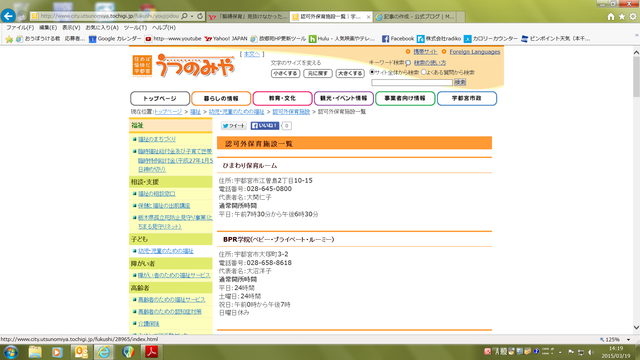
Task: Open the Favorites star icon at top right
Action: 622,16
